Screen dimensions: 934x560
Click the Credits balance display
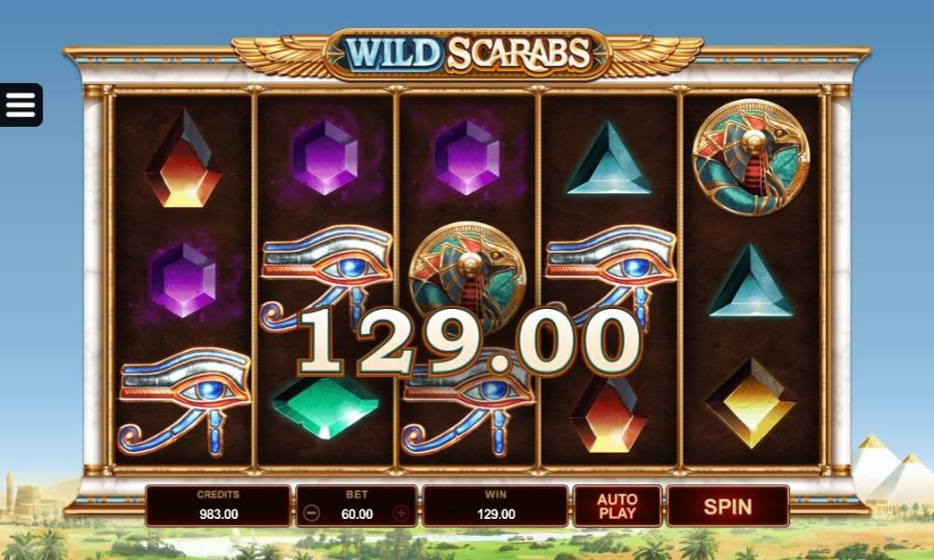point(218,507)
